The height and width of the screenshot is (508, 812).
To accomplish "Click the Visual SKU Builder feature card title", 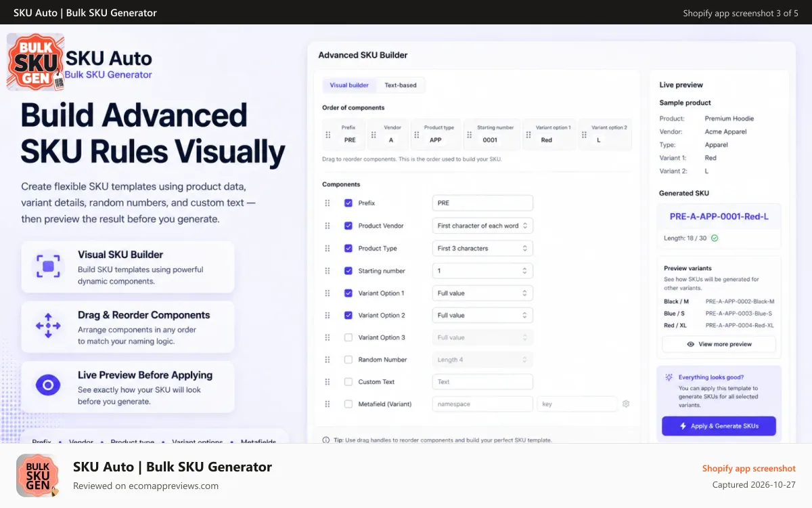I will (x=120, y=255).
